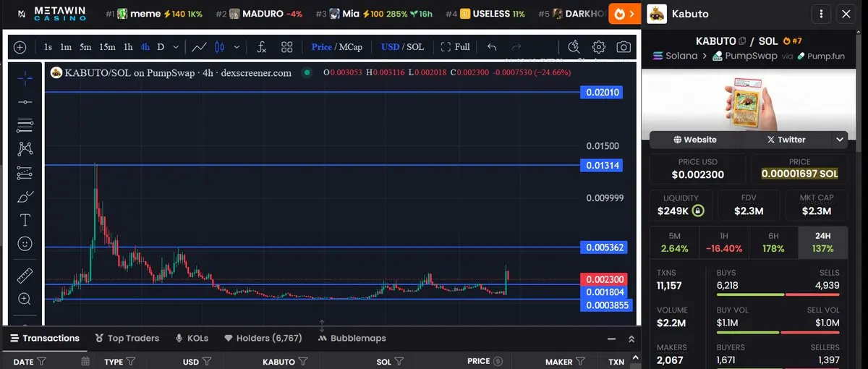
Task: Open the three-dot options menu for Kabuto
Action: click(x=820, y=14)
